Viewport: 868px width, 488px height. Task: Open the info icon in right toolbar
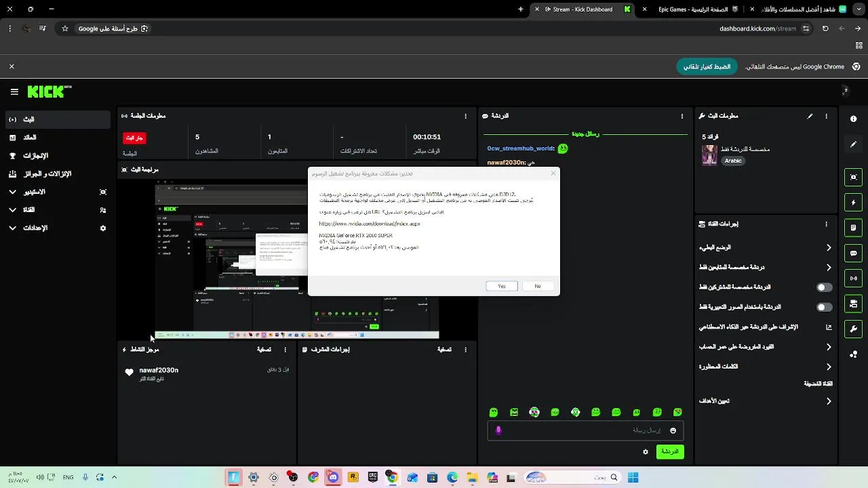(853, 119)
